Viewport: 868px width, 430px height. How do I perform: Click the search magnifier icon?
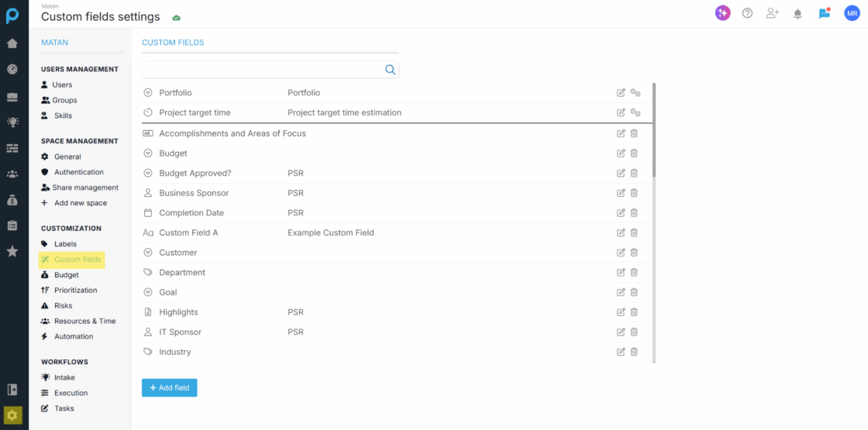[391, 70]
